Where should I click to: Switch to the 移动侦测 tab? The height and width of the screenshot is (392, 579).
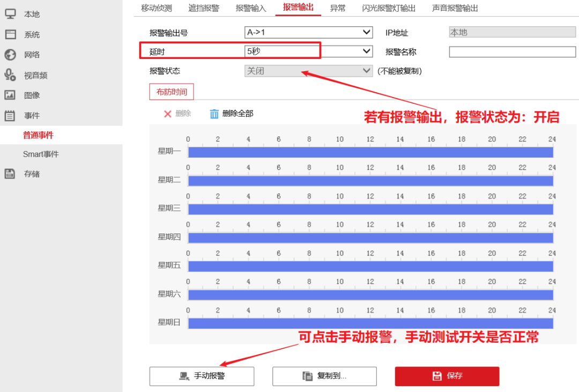coord(155,8)
